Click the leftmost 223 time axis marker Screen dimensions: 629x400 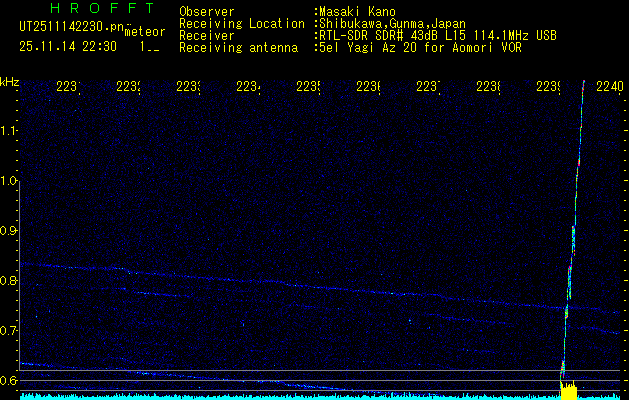pyautogui.click(x=68, y=88)
